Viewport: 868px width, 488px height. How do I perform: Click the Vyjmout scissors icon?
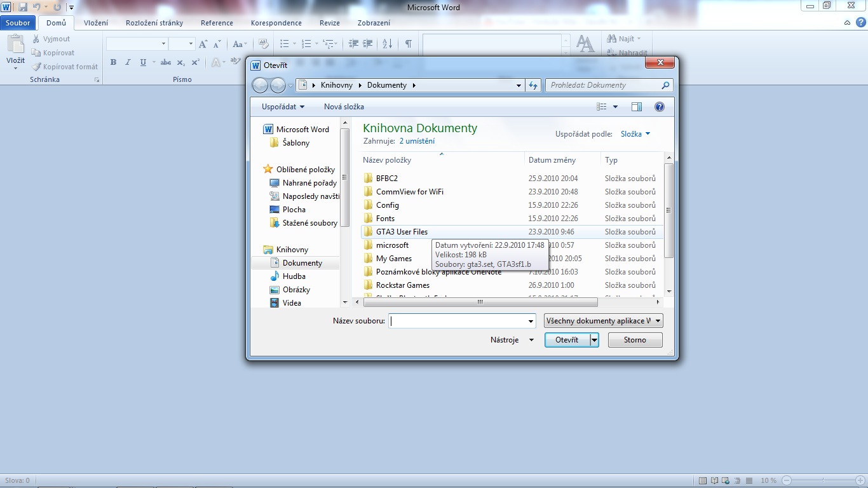coord(37,39)
